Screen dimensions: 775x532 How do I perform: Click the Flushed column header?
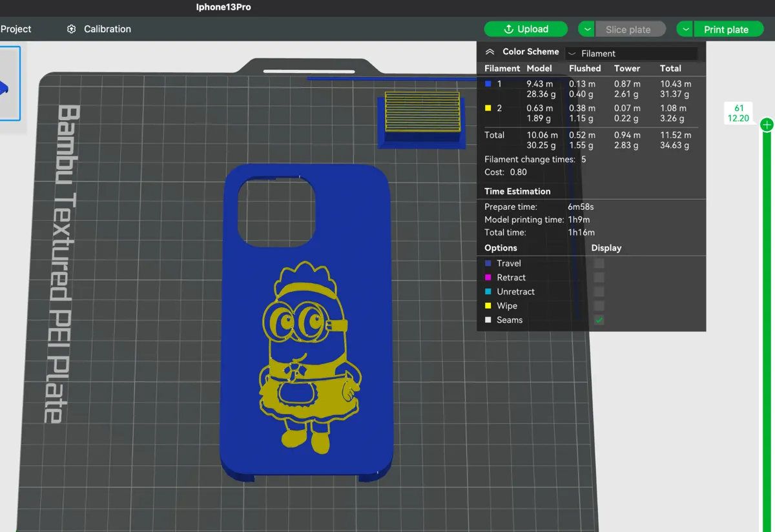coord(585,68)
